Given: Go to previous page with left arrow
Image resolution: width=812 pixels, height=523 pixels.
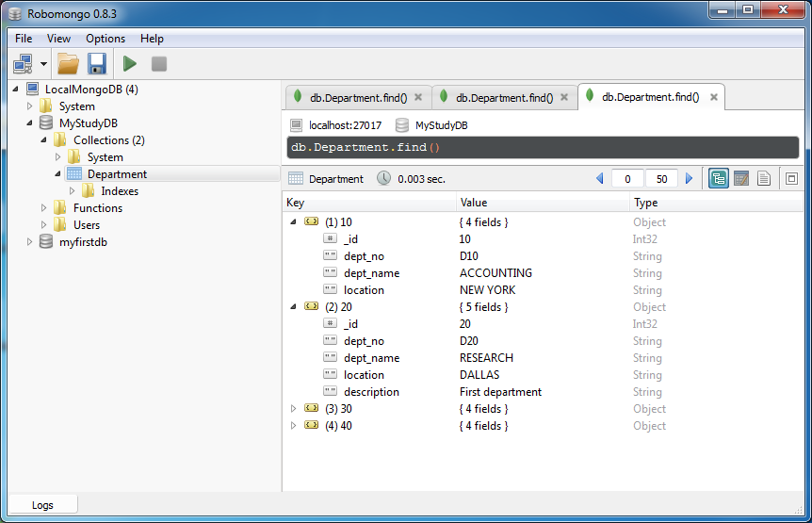Looking at the screenshot, I should [600, 179].
